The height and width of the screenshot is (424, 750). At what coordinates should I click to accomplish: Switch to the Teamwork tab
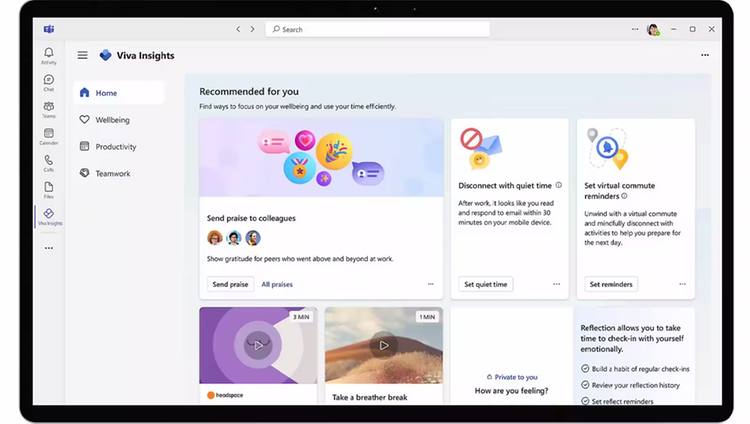[x=119, y=173]
